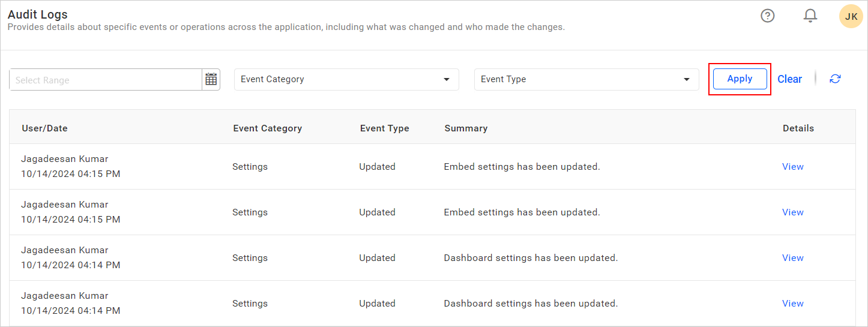The height and width of the screenshot is (327, 868).
Task: Refresh the audit logs list
Action: 835,79
